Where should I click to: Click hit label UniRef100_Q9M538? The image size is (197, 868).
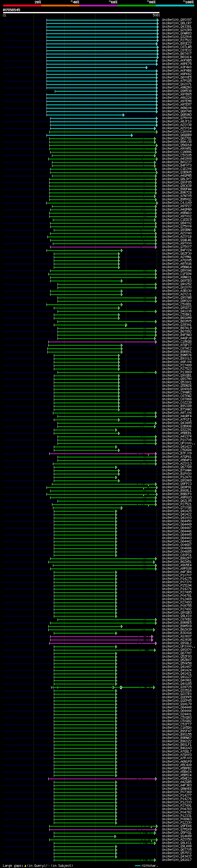pyautogui.click(x=177, y=91)
